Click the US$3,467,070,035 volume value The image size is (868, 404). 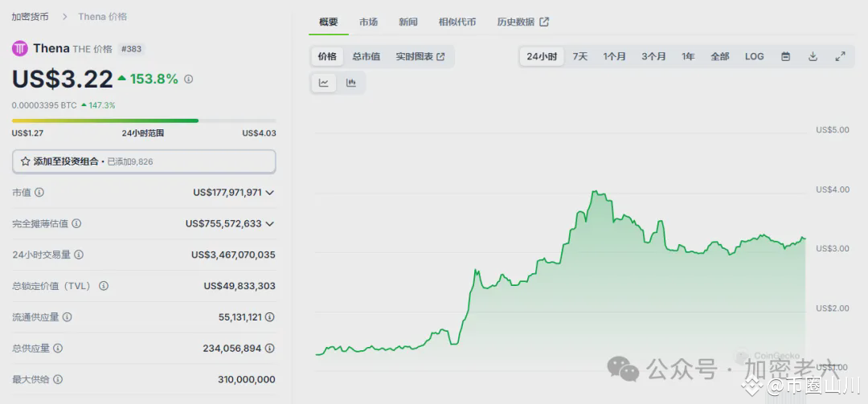[x=233, y=255]
